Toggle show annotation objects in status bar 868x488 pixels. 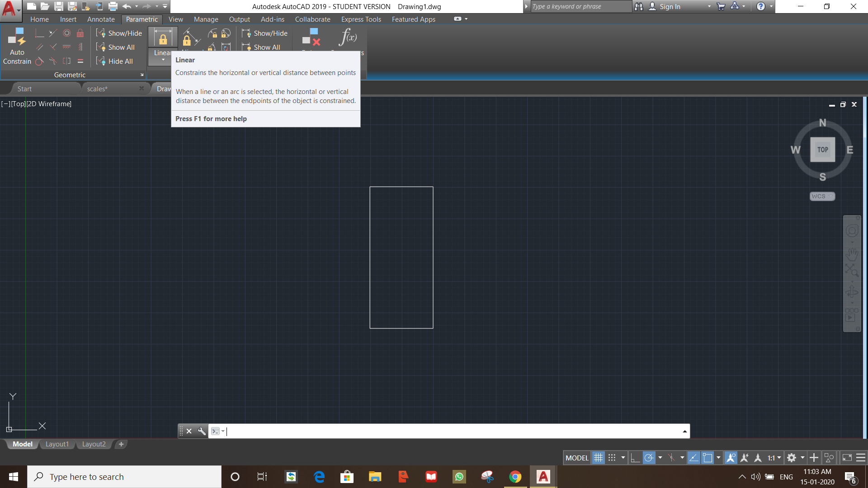731,458
